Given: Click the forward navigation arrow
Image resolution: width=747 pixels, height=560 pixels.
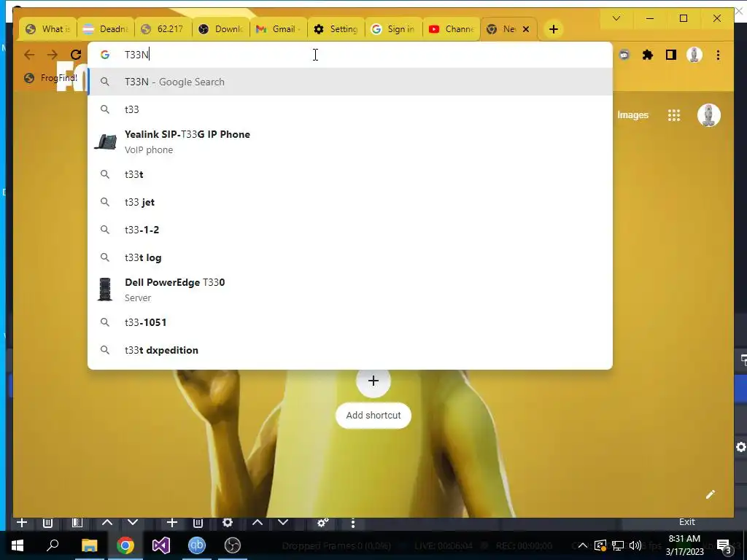Looking at the screenshot, I should [x=52, y=55].
